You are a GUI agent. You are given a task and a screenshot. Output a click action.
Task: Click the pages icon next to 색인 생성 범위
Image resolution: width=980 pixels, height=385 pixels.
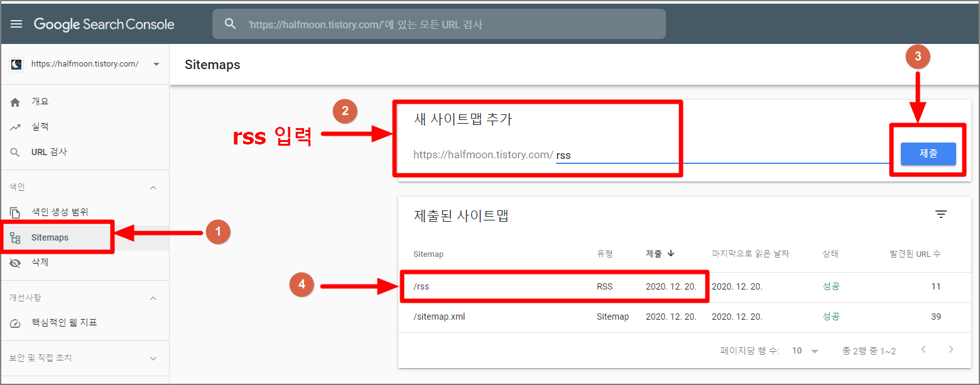[x=16, y=212]
